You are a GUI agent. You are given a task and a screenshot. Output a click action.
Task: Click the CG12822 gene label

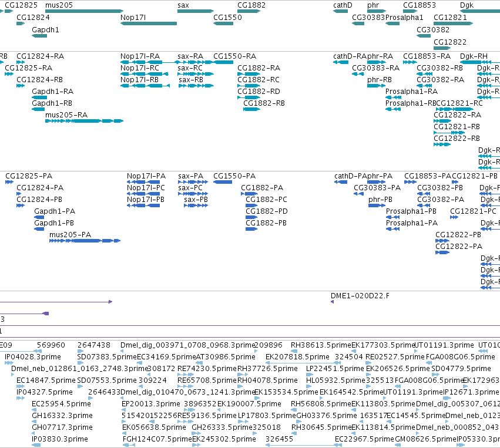coord(449,42)
